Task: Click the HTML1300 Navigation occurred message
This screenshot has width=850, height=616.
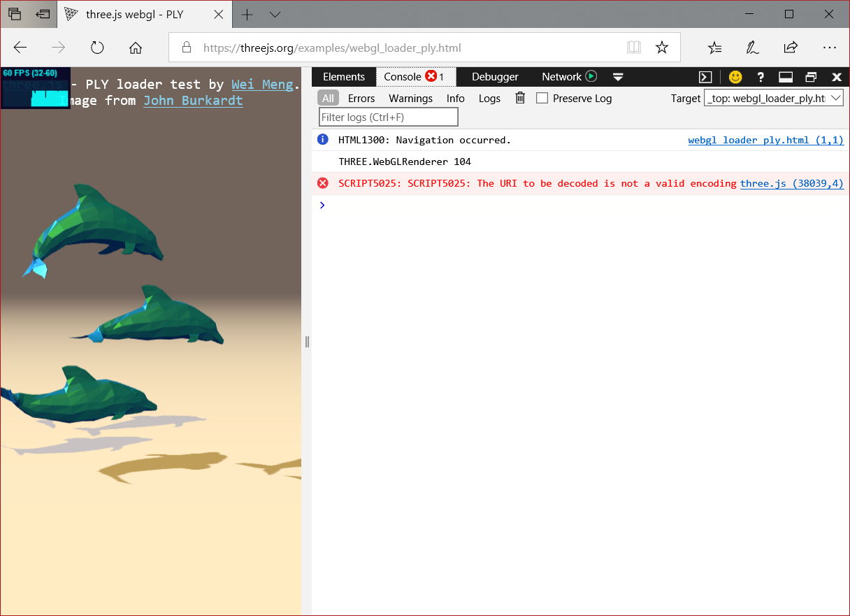Action: (x=425, y=140)
